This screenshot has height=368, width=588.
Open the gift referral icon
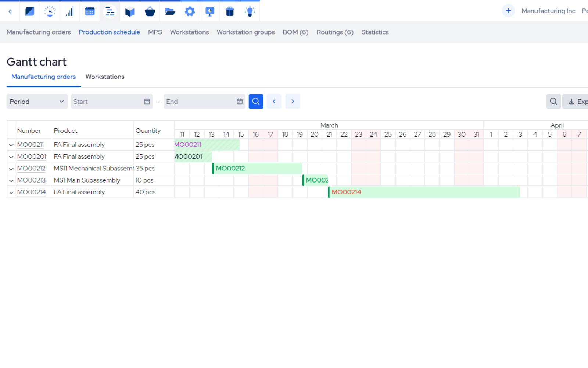[230, 11]
